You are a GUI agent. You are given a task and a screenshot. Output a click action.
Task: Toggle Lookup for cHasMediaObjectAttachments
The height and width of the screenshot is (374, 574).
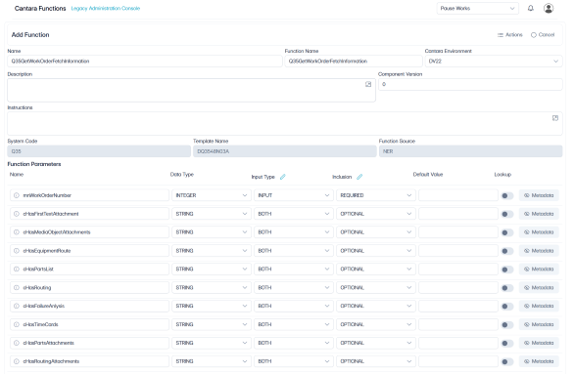point(507,232)
